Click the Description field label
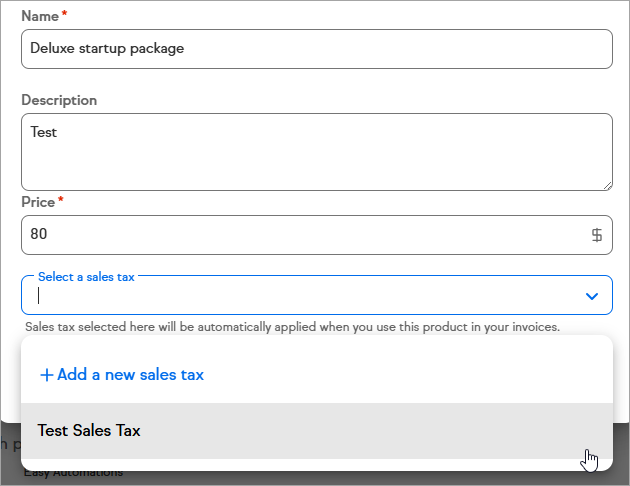Viewport: 630px width, 486px height. [59, 100]
